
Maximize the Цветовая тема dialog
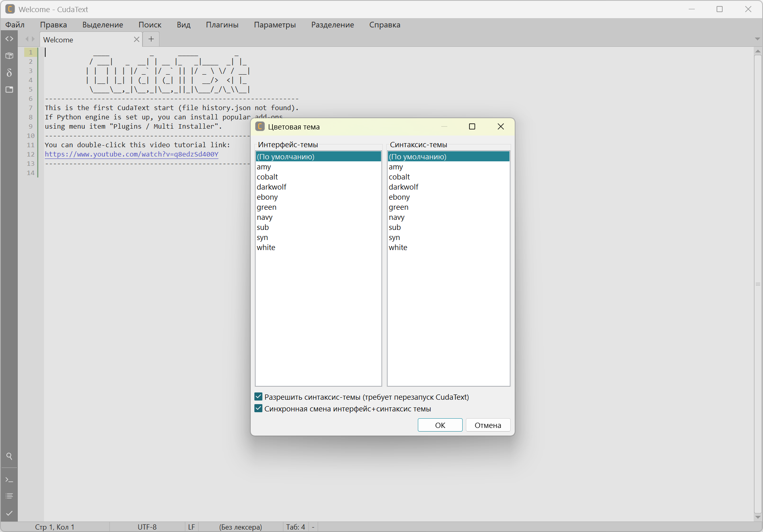[x=472, y=127]
